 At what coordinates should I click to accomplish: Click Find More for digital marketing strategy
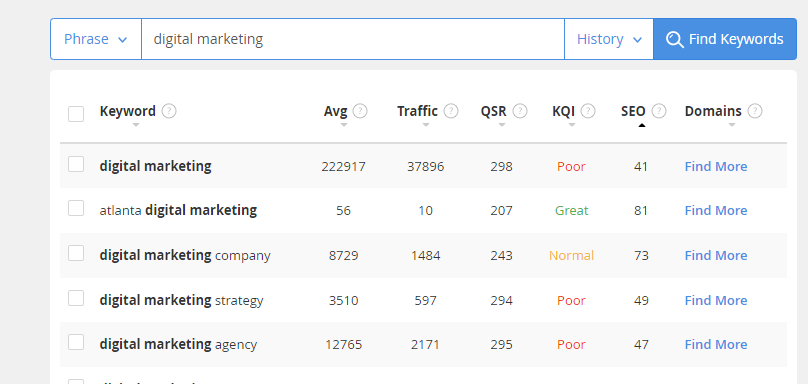point(716,300)
